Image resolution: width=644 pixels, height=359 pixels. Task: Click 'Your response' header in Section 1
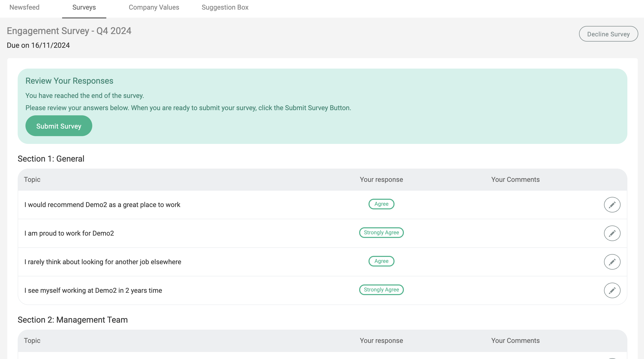point(381,180)
